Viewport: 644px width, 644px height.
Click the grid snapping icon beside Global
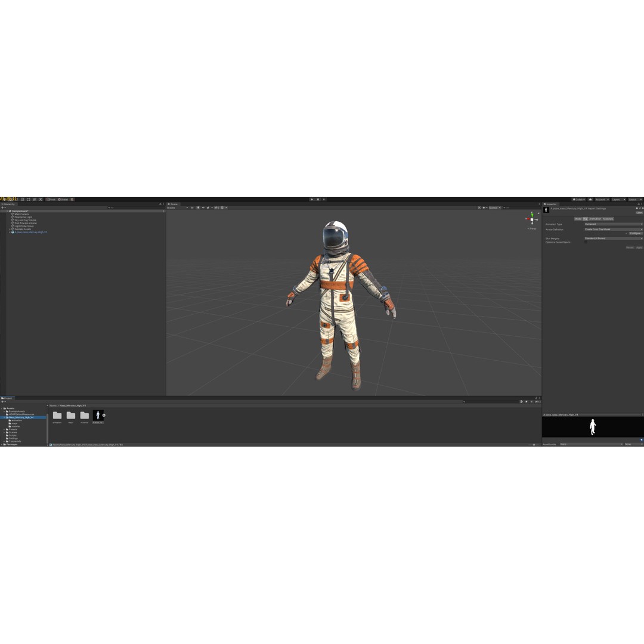(x=72, y=200)
